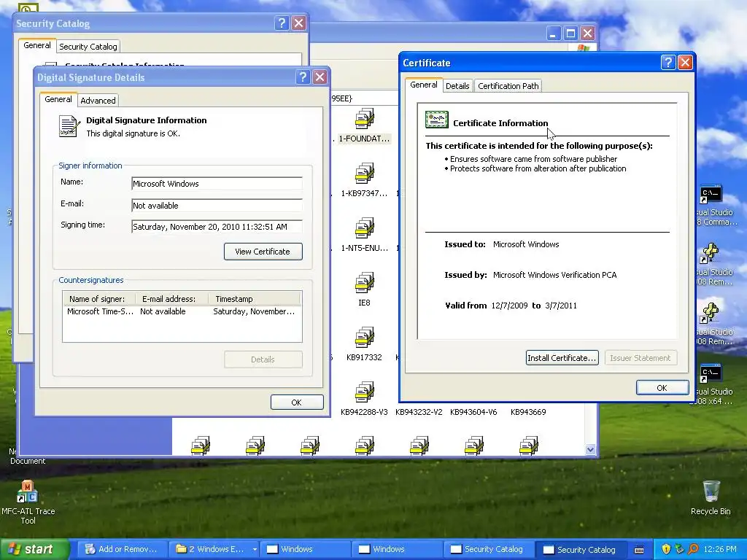Switch to the last Security Catalog taskbar button
Screen dimensions: 747x560
coord(580,550)
